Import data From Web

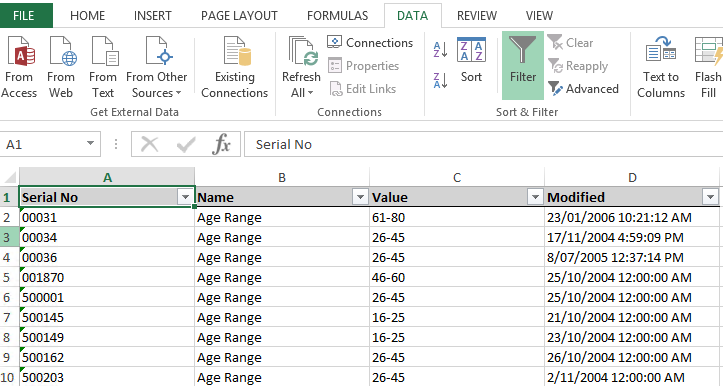click(x=61, y=68)
